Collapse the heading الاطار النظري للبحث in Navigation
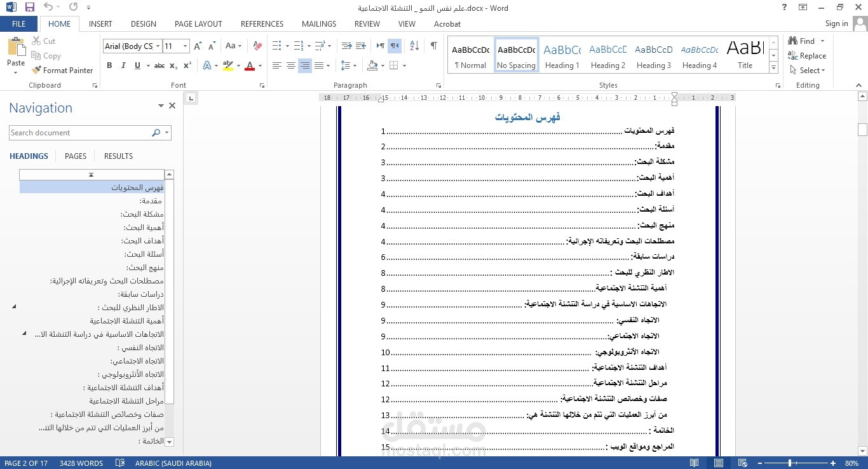The height and width of the screenshot is (469, 868). 14,306
